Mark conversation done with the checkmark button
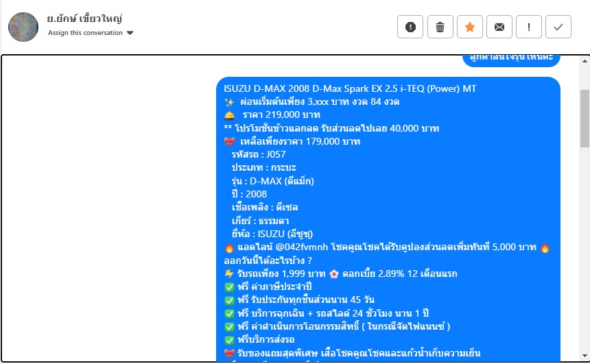Image resolution: width=590 pixels, height=364 pixels. 558,27
